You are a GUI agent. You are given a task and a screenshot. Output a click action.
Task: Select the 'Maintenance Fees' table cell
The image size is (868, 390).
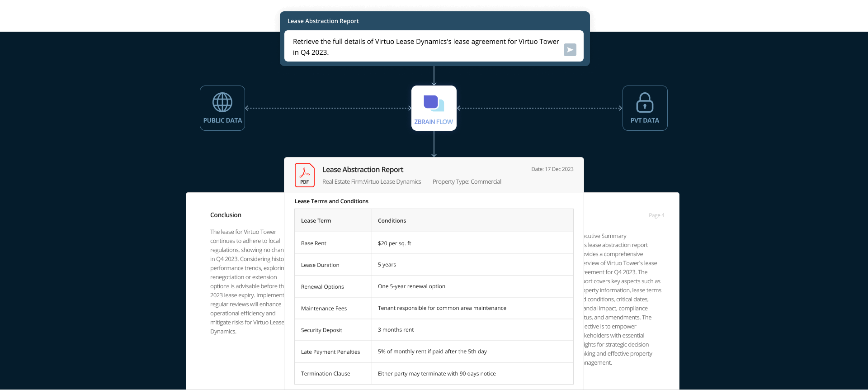(333, 308)
